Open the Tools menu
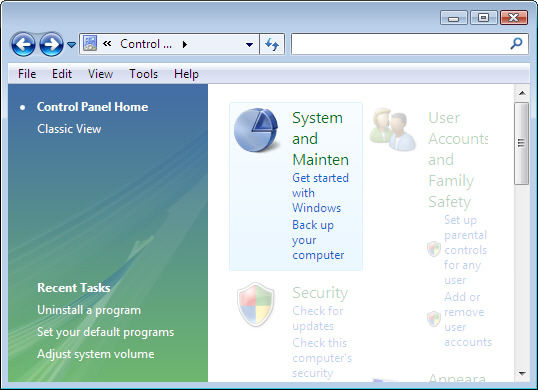Screen dimensions: 538x390 click(143, 74)
